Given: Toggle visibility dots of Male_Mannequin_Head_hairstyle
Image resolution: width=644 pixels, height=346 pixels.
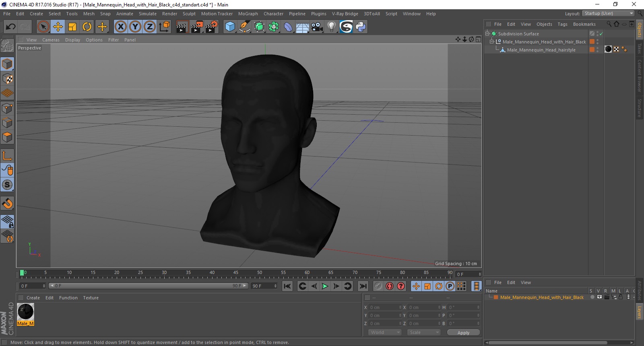Looking at the screenshot, I should pyautogui.click(x=597, y=50).
